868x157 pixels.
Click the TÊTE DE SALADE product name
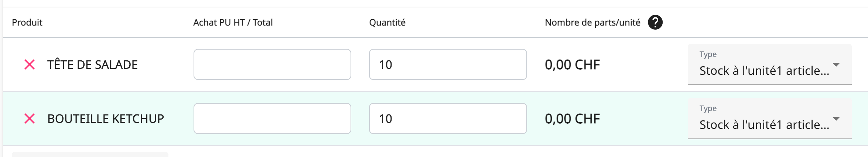click(92, 65)
